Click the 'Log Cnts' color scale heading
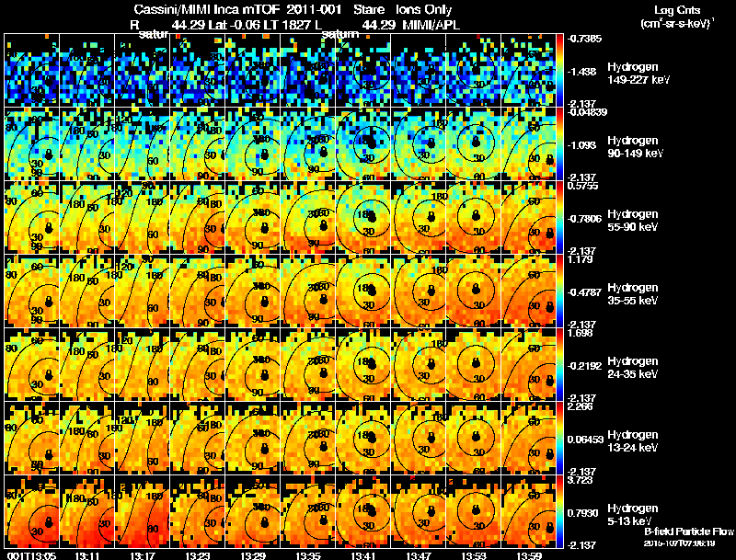 pyautogui.click(x=676, y=10)
